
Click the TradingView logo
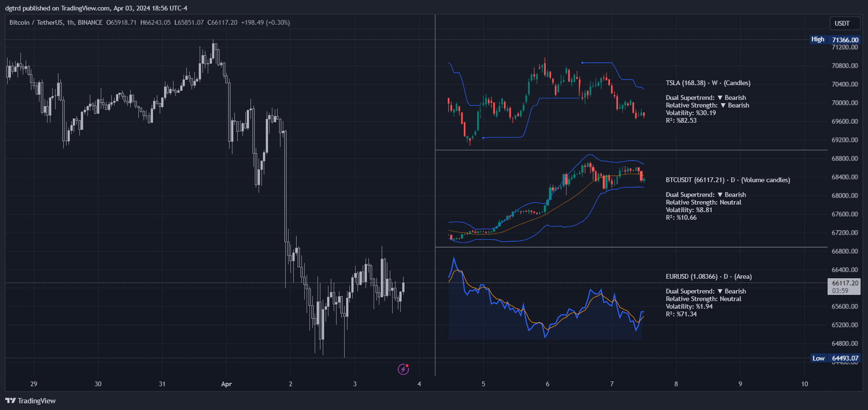[x=30, y=401]
